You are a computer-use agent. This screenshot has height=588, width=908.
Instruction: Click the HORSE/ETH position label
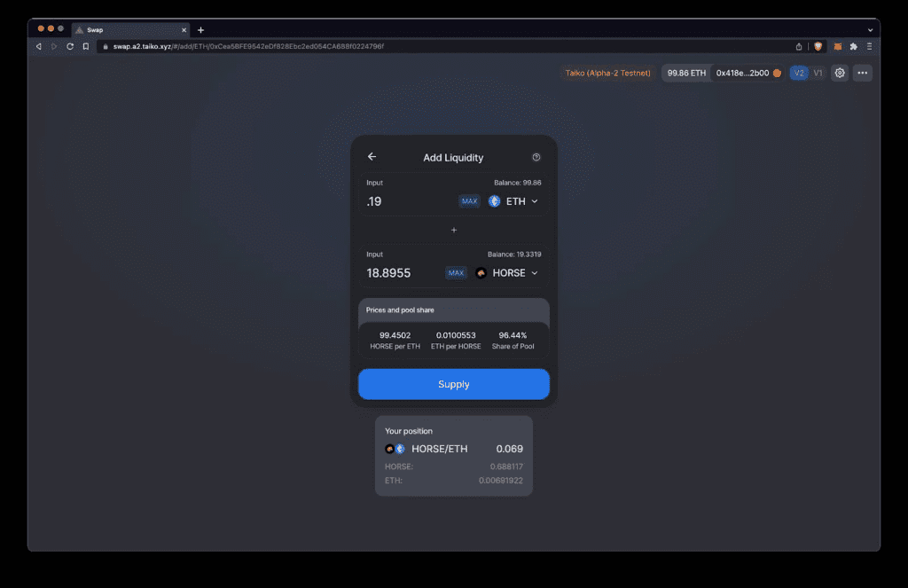[x=440, y=449]
